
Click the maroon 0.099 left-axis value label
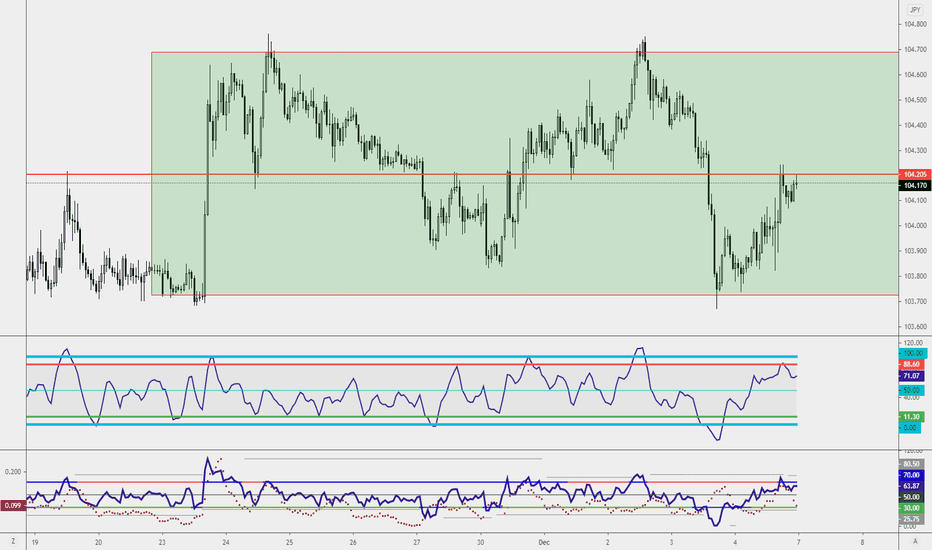point(13,505)
